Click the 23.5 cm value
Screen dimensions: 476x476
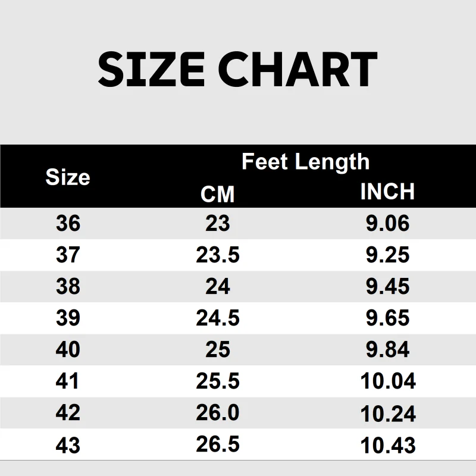click(x=218, y=255)
